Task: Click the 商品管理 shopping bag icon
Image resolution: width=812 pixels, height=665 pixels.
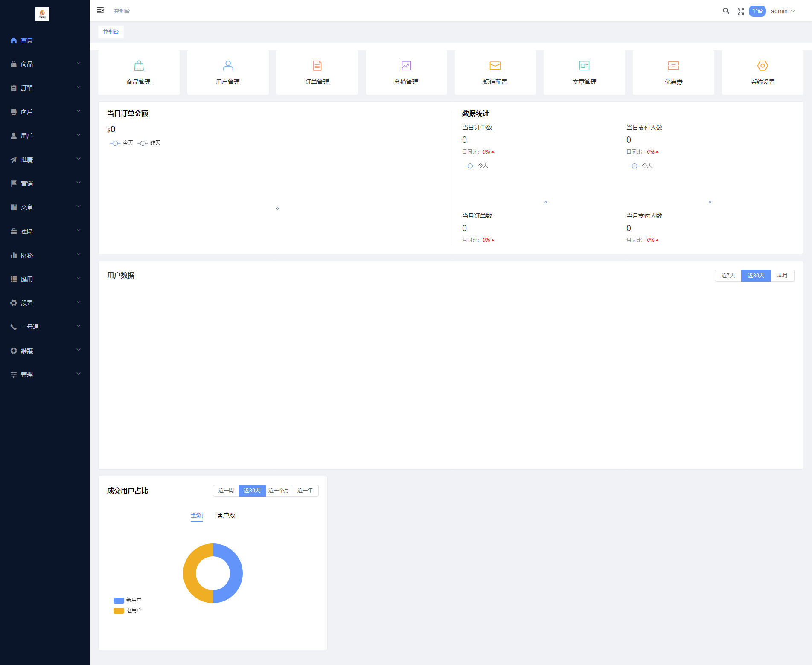Action: tap(139, 66)
